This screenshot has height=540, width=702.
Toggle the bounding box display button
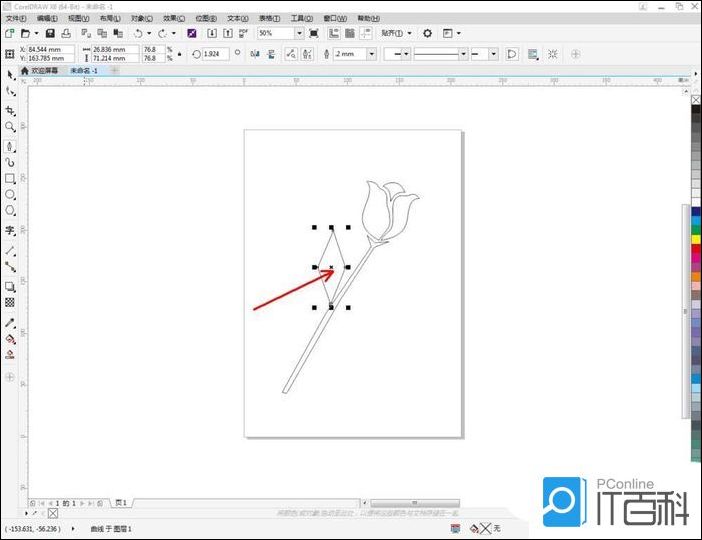[553, 54]
